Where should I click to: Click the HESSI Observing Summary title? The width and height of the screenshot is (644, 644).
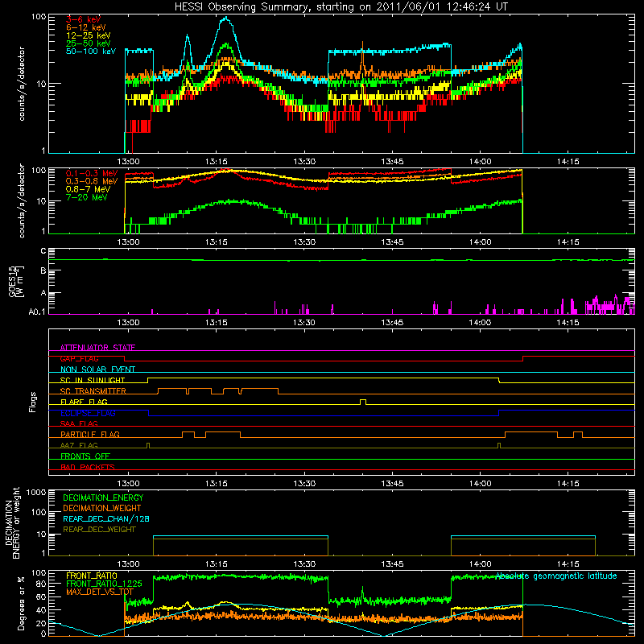[x=341, y=7]
